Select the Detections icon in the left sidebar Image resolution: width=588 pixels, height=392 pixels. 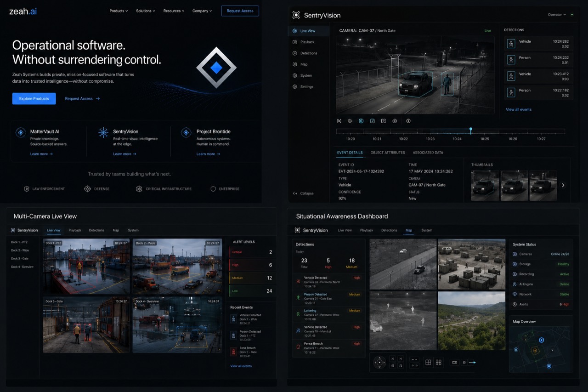coord(295,53)
